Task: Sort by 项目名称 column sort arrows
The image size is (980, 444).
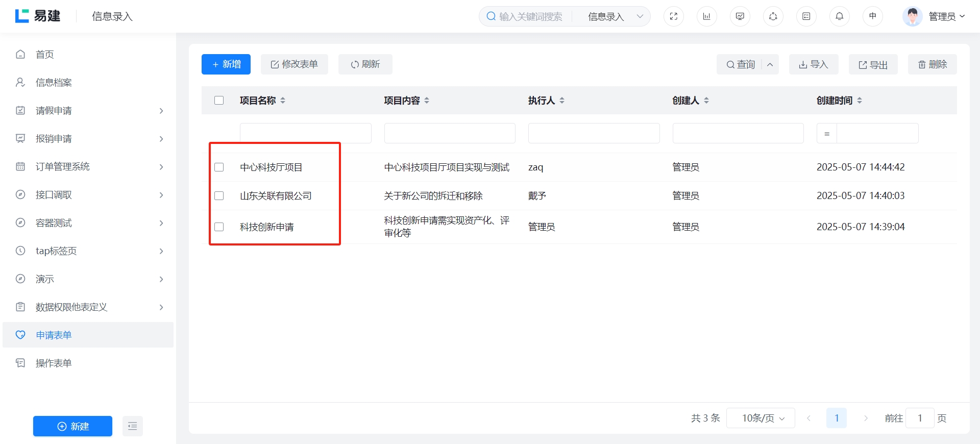Action: click(283, 101)
